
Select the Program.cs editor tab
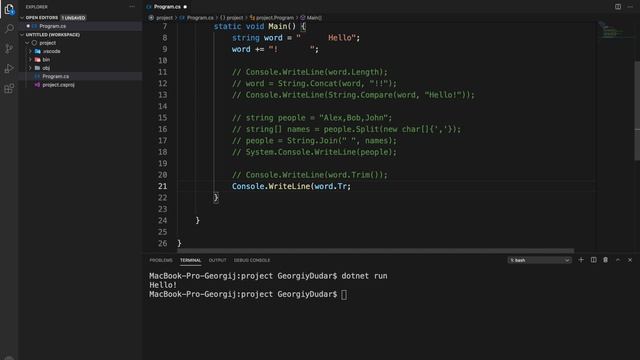point(167,7)
